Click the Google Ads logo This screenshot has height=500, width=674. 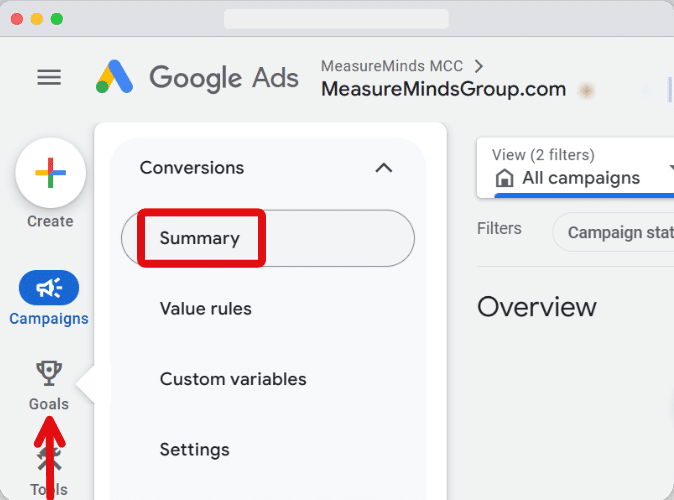point(197,77)
